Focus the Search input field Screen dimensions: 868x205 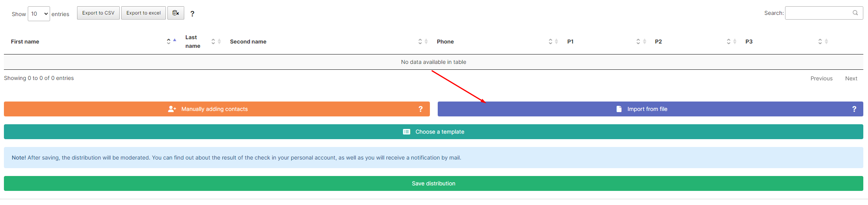[x=818, y=13]
